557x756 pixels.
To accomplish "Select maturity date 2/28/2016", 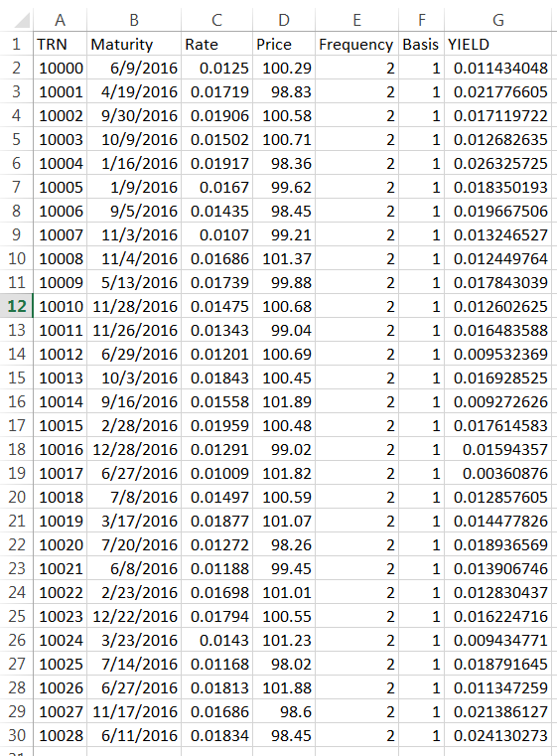I will tap(134, 426).
